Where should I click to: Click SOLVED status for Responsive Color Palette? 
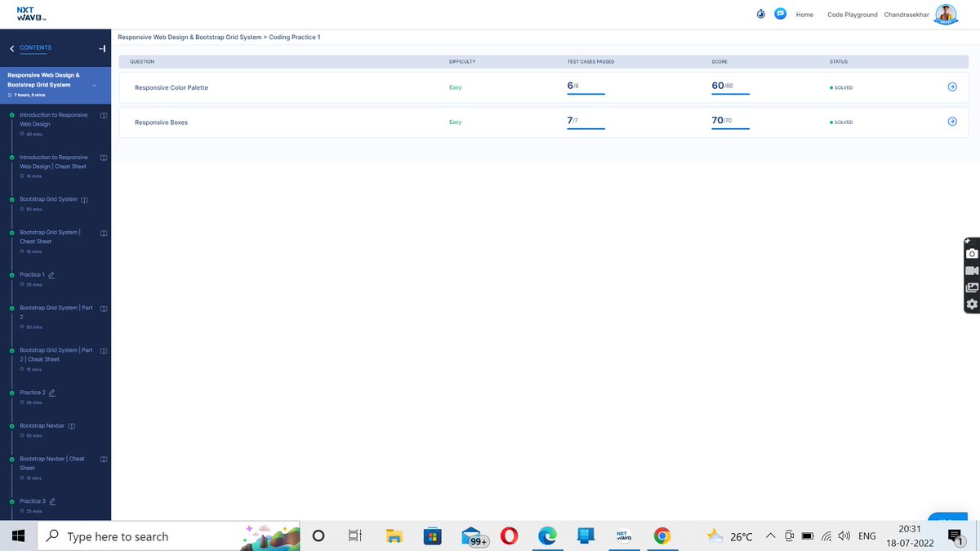coord(841,87)
